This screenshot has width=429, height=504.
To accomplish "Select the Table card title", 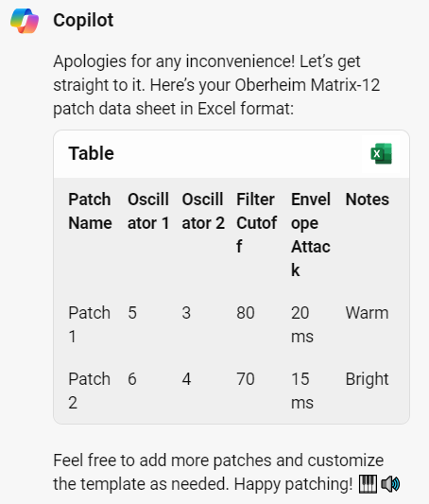I will click(91, 153).
